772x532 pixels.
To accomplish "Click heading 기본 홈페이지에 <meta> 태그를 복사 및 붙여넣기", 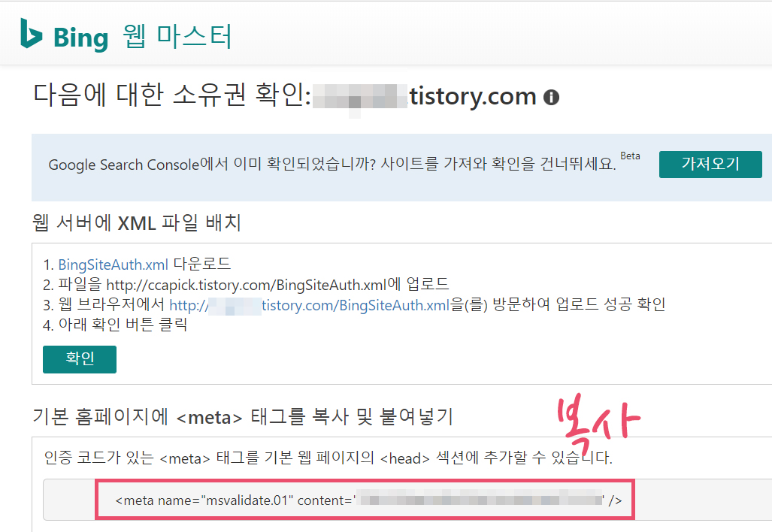I will (x=242, y=417).
